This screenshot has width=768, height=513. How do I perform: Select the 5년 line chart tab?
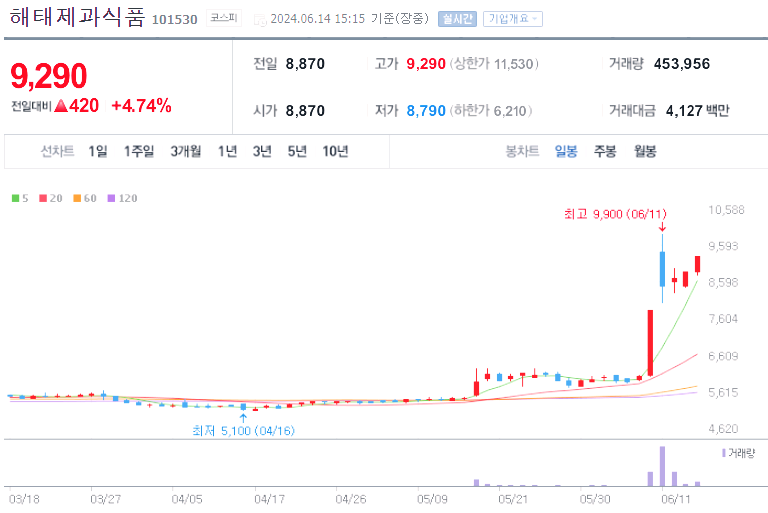(x=297, y=151)
